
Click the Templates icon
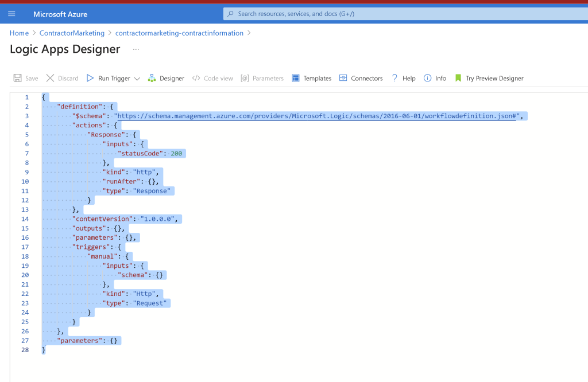(x=296, y=78)
